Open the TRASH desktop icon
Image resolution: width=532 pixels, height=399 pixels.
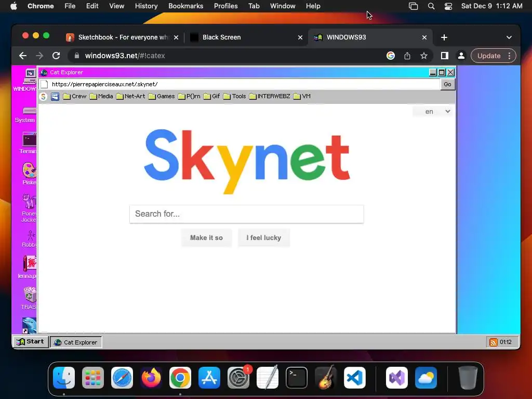pos(29,298)
